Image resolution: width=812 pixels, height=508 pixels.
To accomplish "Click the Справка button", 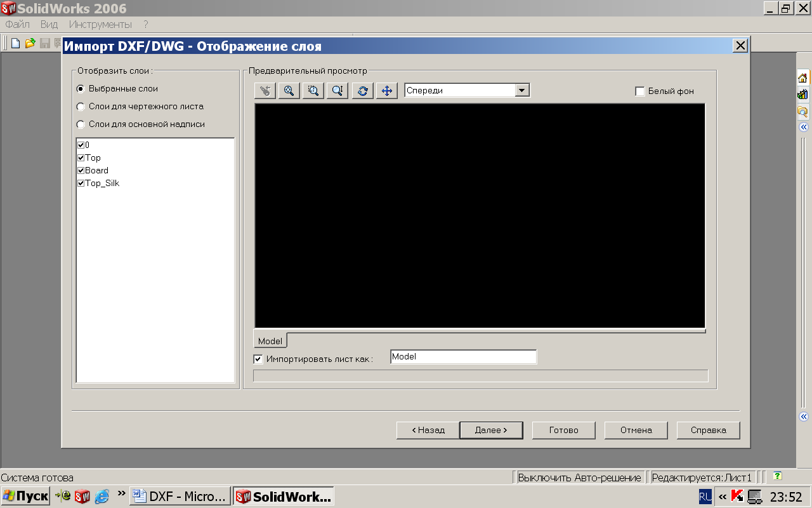I will (x=709, y=430).
